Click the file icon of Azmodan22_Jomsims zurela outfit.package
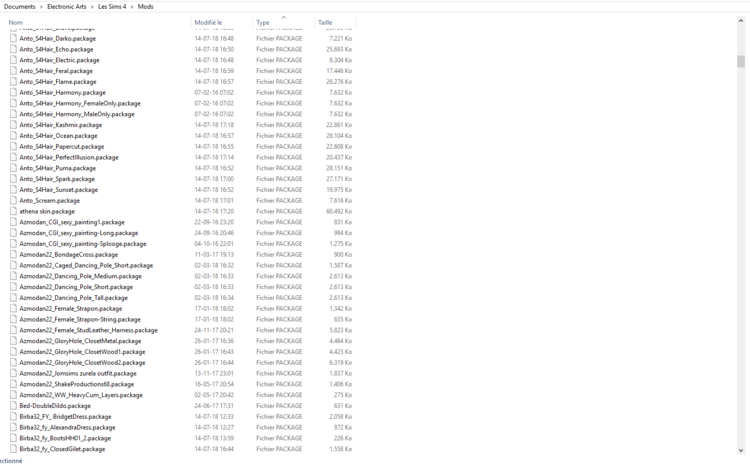The width and height of the screenshot is (750, 464). (x=13, y=373)
